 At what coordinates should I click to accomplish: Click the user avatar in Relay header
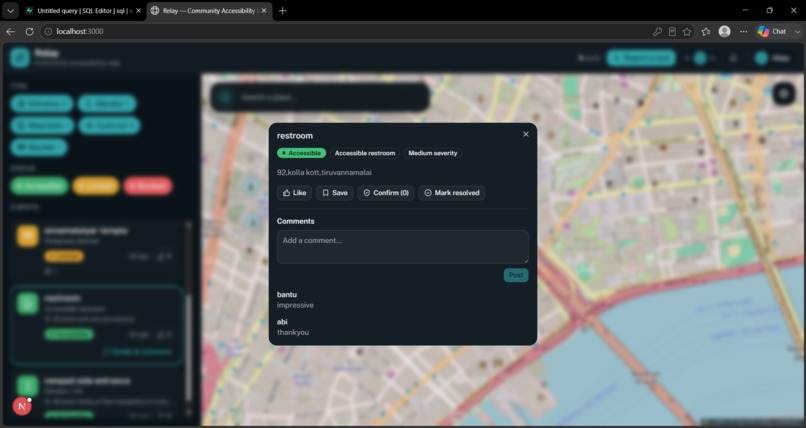761,58
